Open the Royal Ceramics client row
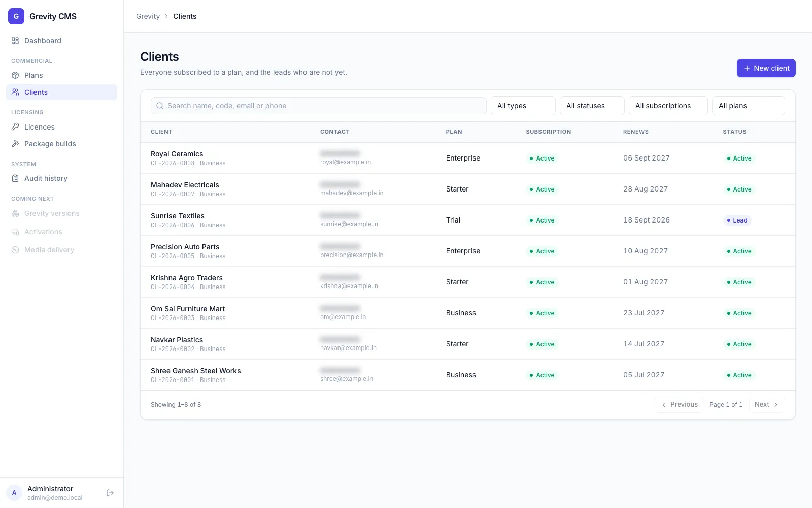Viewport: 812px width, 508px height. [468, 158]
